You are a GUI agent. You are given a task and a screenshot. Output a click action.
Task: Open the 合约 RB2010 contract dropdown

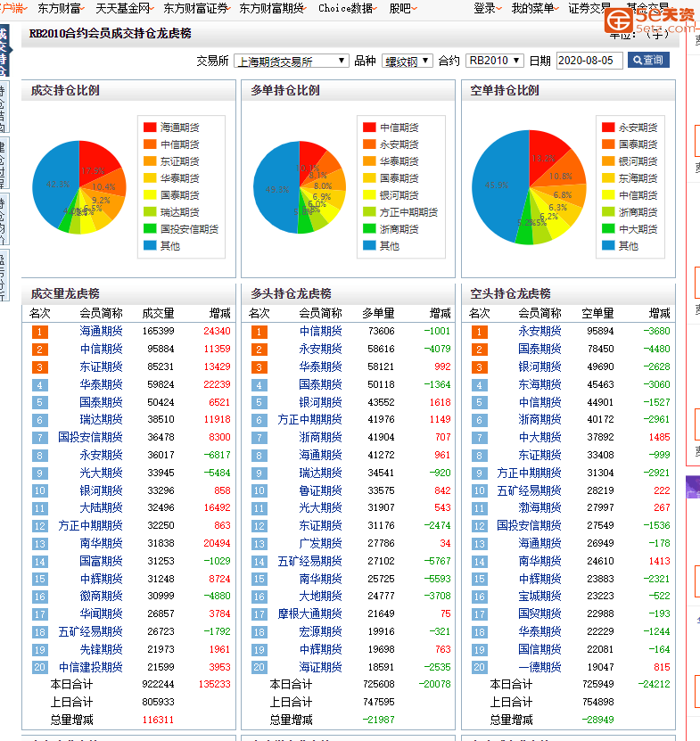click(494, 62)
